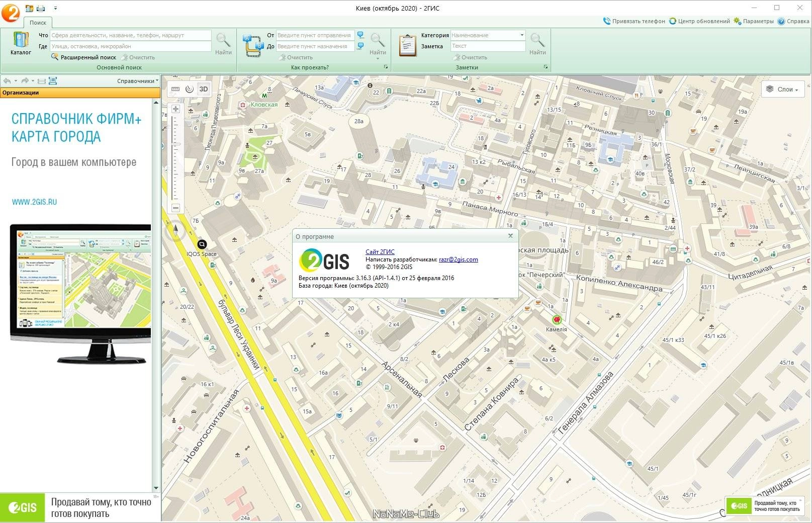Maximize the 2ГИС window
Viewport: 812px width, 523px height.
[x=777, y=8]
